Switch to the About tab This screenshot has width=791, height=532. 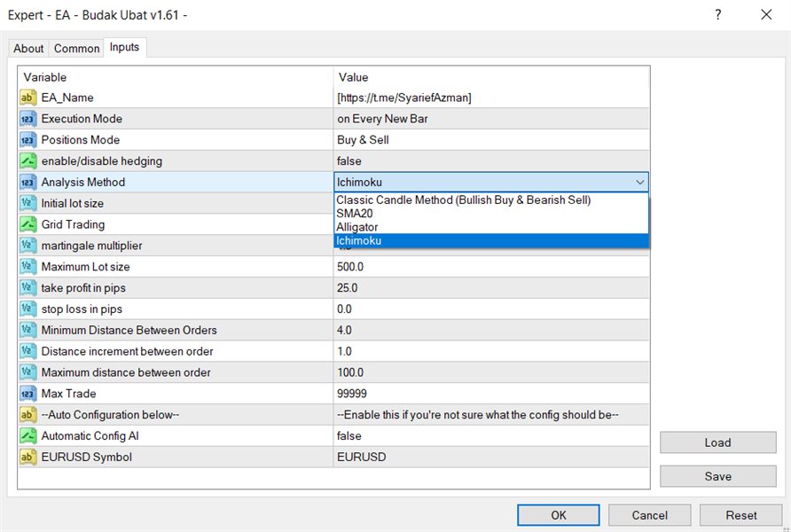(x=28, y=49)
